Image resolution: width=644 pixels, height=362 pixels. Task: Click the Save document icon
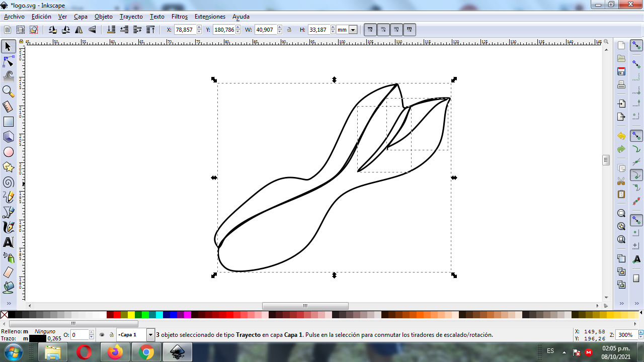(x=621, y=71)
